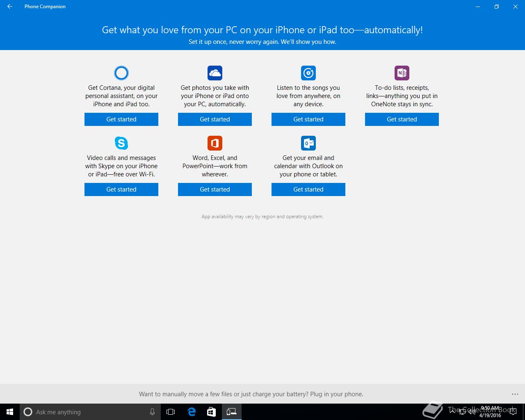Click the taskbar clock and date
The height and width of the screenshot is (420, 525).
pos(490,412)
